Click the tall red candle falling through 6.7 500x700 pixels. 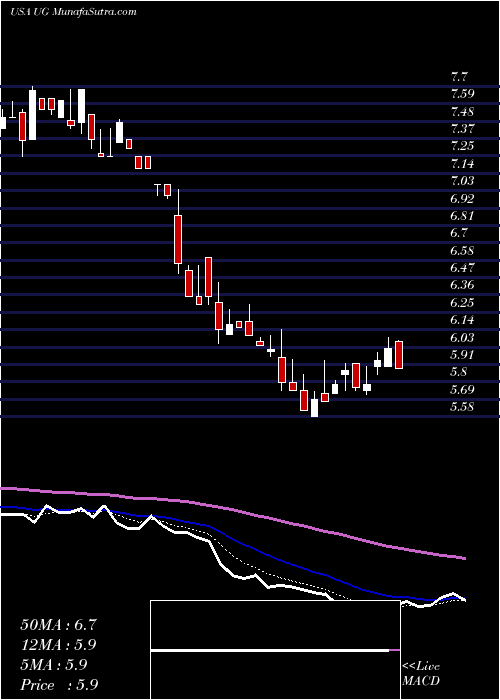(178, 239)
